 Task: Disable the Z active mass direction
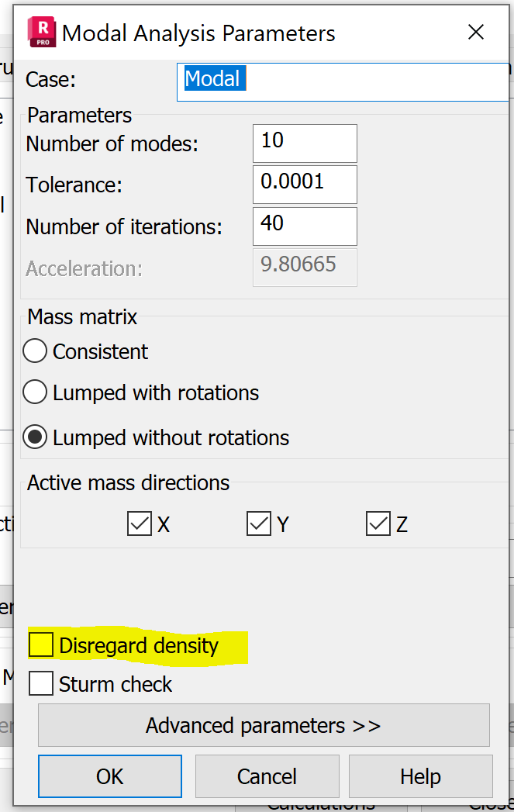pyautogui.click(x=378, y=523)
